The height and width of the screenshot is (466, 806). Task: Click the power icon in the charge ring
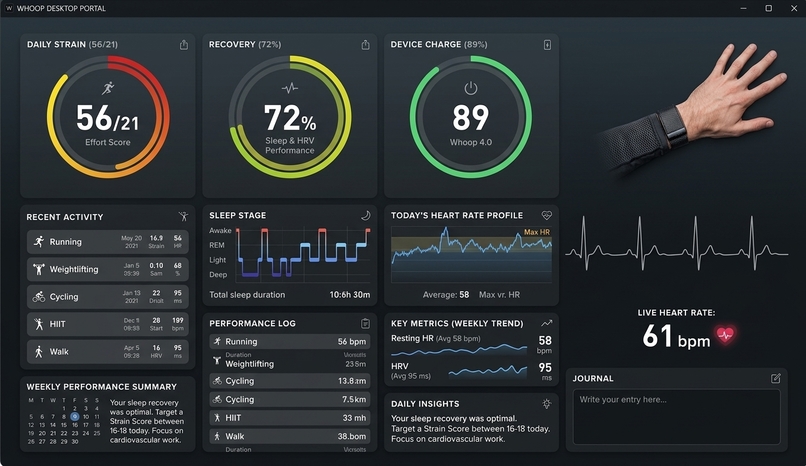click(x=471, y=88)
